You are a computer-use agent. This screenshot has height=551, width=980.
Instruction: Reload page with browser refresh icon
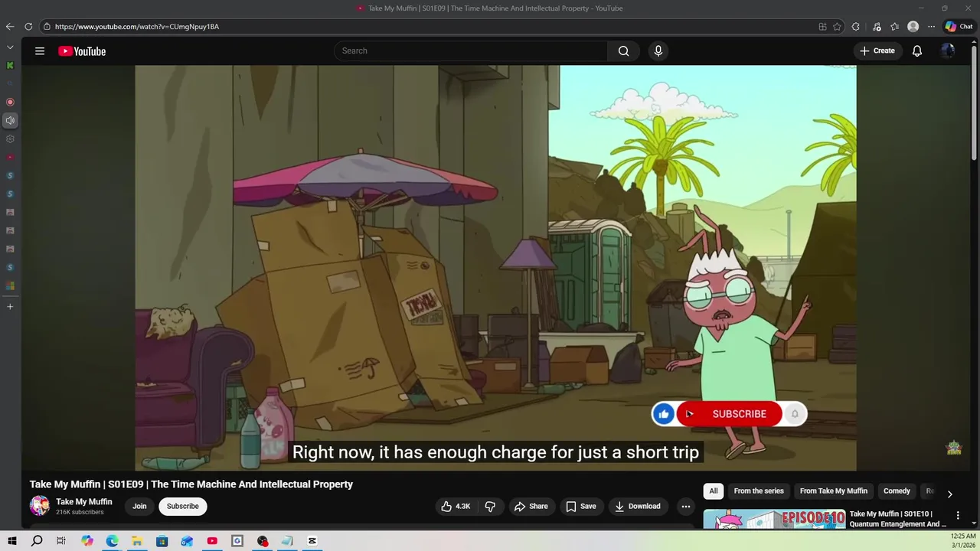pos(28,27)
